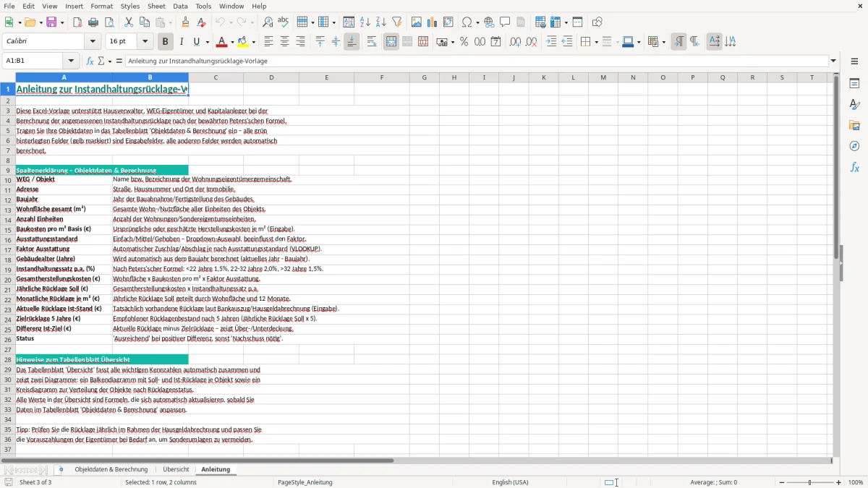The image size is (868, 488).
Task: Toggle Bold formatting
Action: [x=165, y=42]
